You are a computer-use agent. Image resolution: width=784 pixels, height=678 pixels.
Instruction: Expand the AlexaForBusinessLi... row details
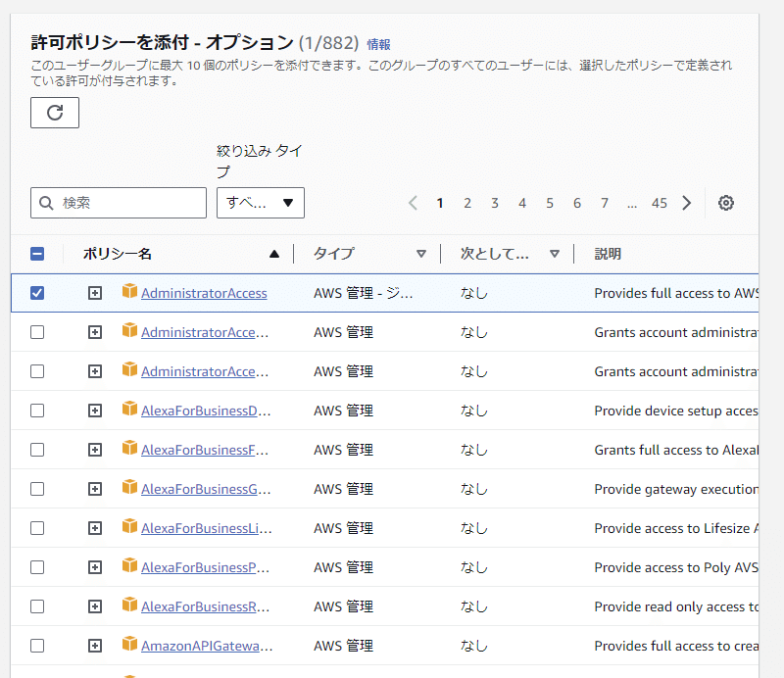click(95, 528)
